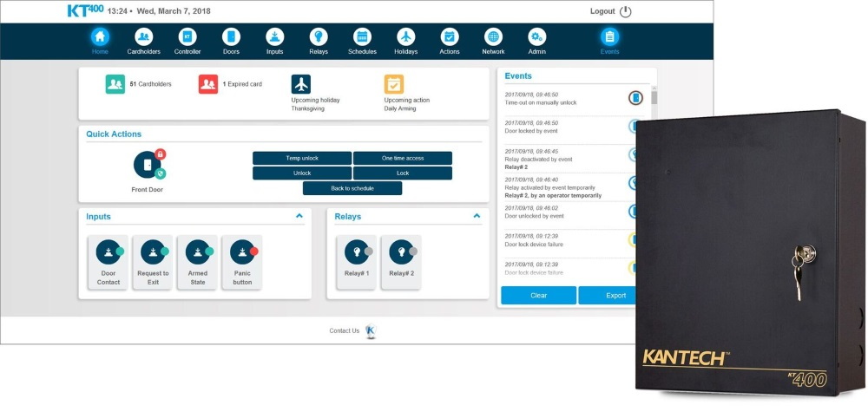The height and width of the screenshot is (418, 868).
Task: Open the Cardholders nav icon
Action: click(x=143, y=37)
